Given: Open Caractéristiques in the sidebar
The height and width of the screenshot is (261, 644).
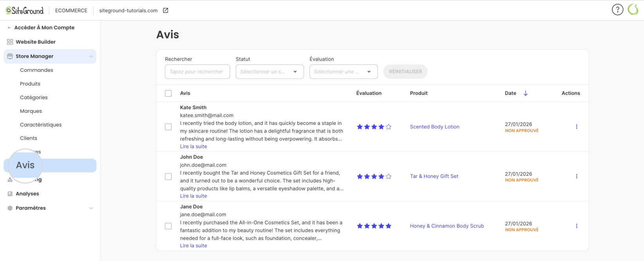Looking at the screenshot, I should tap(41, 125).
